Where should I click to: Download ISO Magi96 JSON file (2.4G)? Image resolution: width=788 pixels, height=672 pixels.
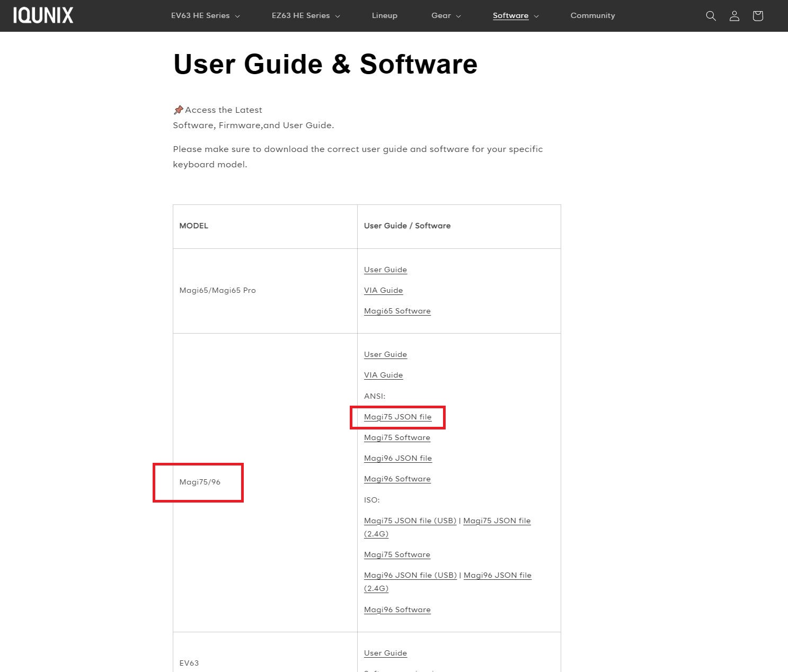pos(497,575)
